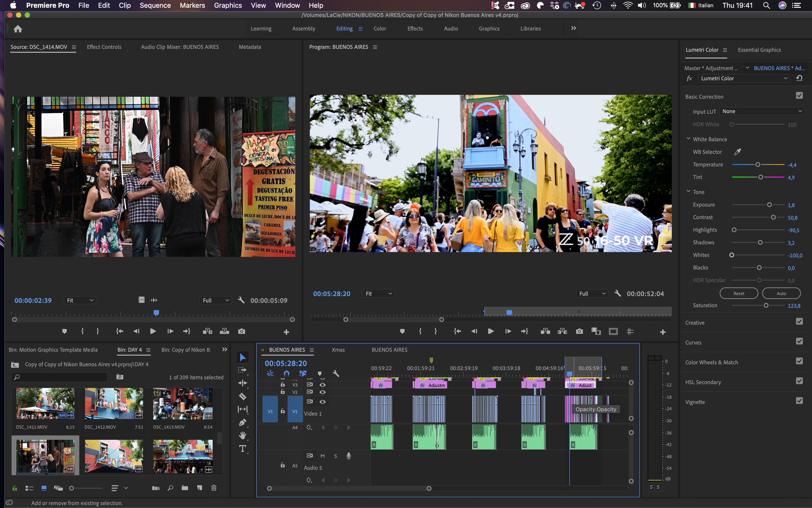Viewport: 812px width, 508px height.
Task: Hide Video 1 track output eye
Action: pos(322,402)
